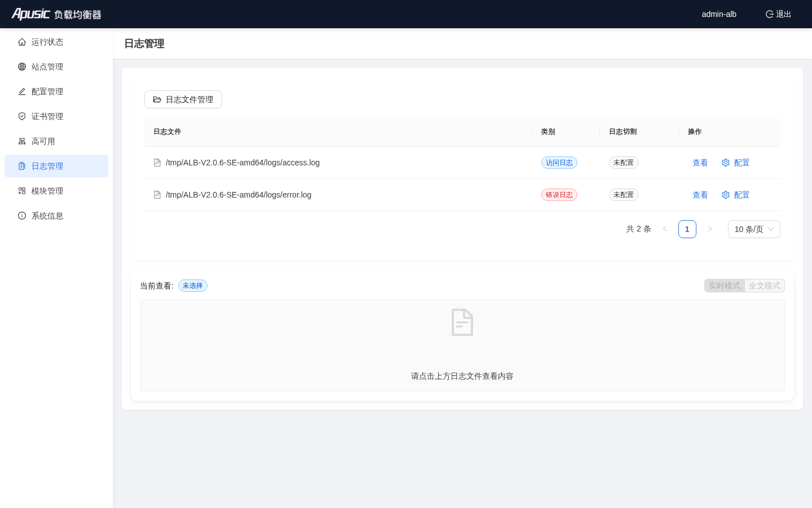Click the 共 2 条 total count
This screenshot has height=508, width=812.
point(638,229)
